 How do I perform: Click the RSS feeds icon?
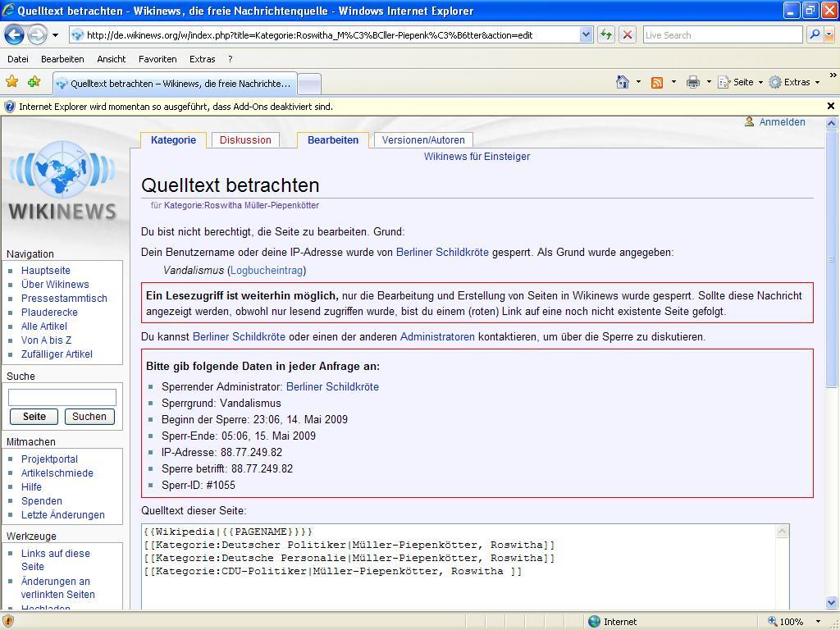coord(657,82)
